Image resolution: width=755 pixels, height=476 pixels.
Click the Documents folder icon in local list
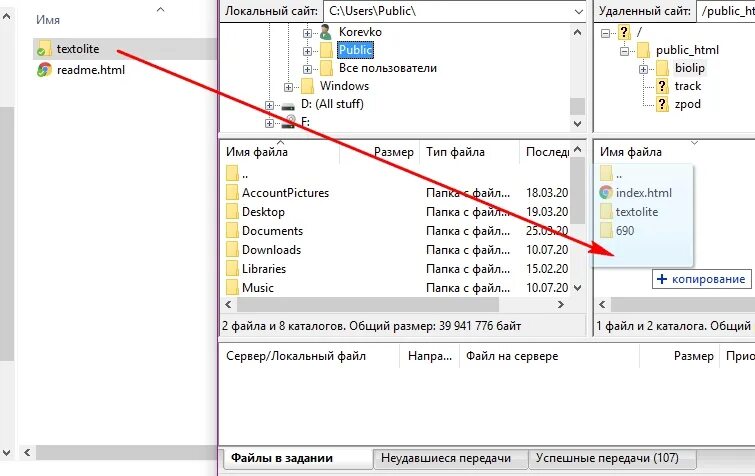point(232,231)
